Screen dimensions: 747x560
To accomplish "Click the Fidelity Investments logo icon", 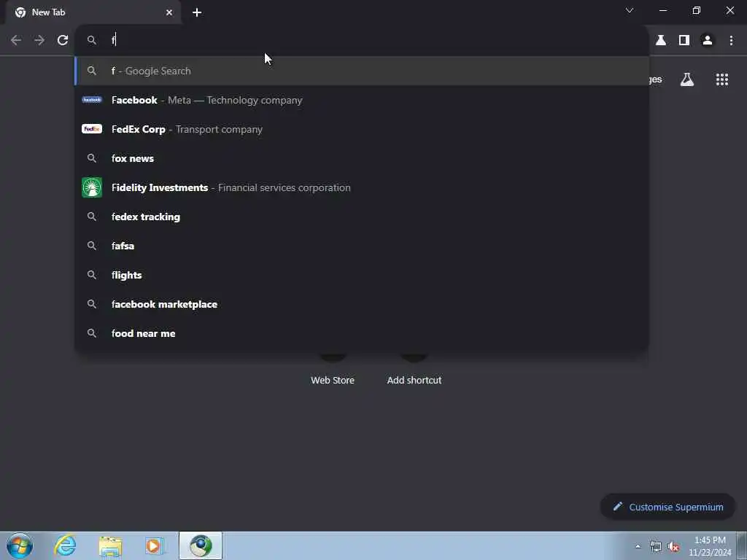I will point(92,187).
